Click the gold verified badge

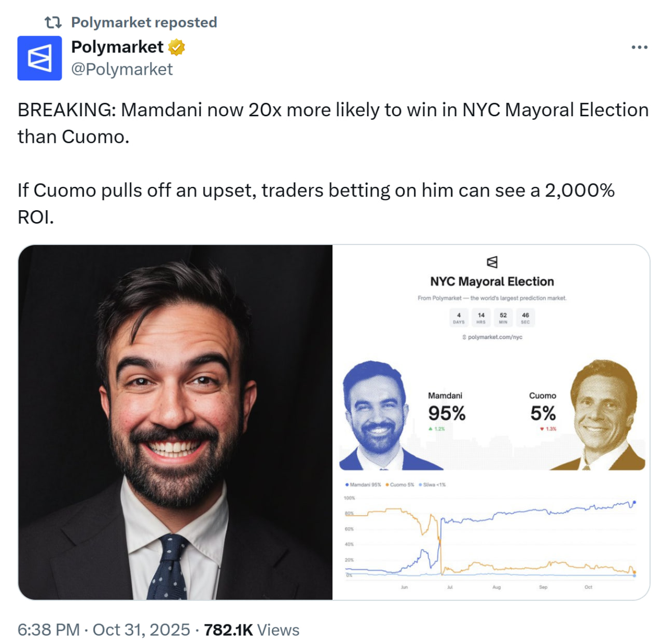(177, 47)
